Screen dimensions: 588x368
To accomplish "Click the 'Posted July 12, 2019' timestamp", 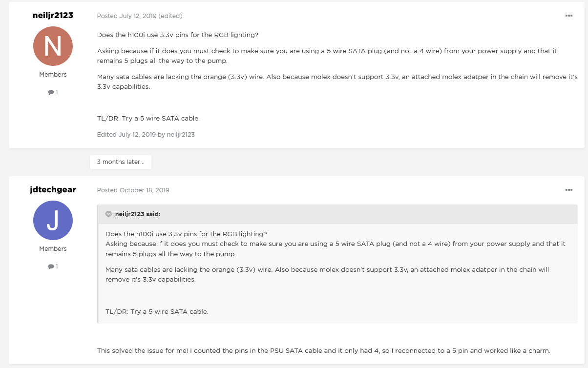I will point(126,16).
